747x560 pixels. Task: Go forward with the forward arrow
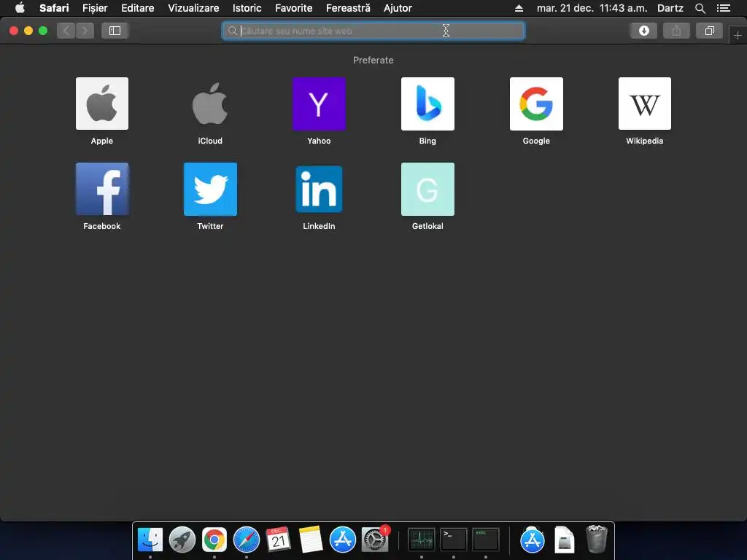click(x=85, y=31)
